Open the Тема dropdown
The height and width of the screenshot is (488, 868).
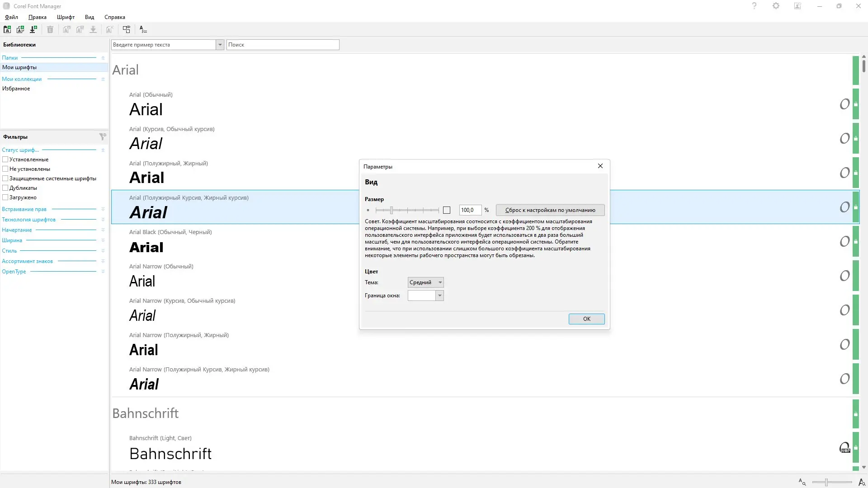(425, 282)
